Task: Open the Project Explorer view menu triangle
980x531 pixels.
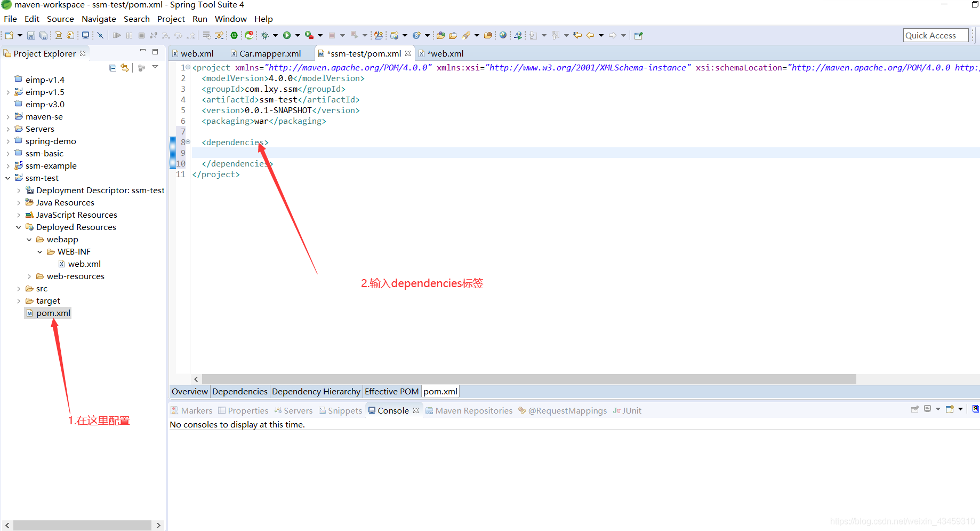Action: [155, 67]
